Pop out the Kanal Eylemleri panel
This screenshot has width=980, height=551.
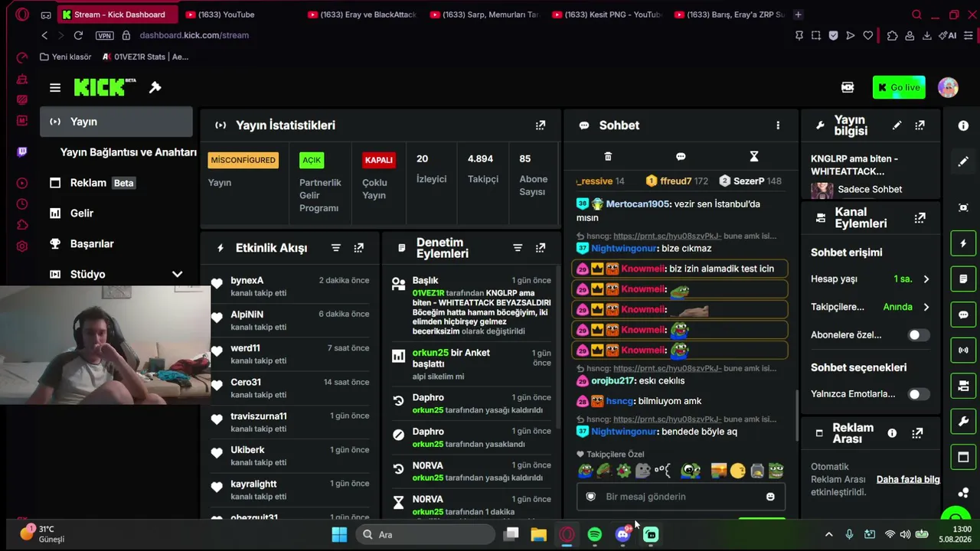(x=920, y=218)
